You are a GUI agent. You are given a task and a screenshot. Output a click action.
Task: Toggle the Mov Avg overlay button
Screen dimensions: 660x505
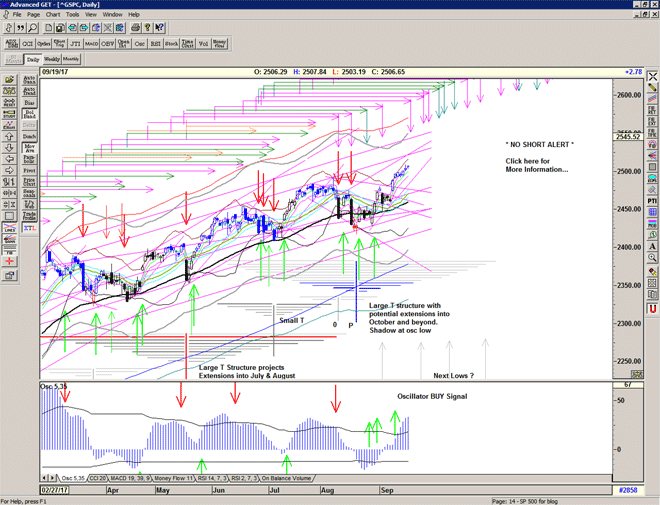pyautogui.click(x=30, y=148)
